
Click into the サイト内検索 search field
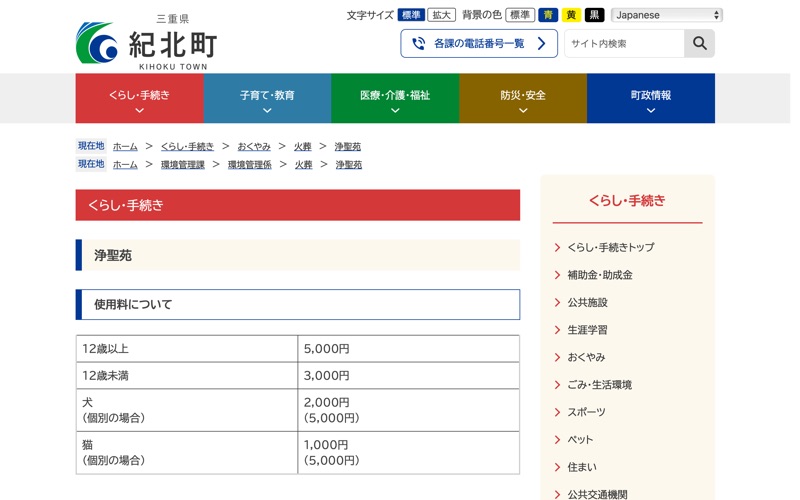[624, 43]
